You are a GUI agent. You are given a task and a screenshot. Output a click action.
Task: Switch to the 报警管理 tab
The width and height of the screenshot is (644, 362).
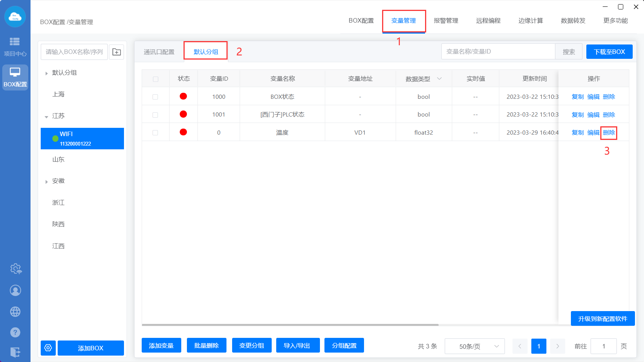[x=446, y=21]
